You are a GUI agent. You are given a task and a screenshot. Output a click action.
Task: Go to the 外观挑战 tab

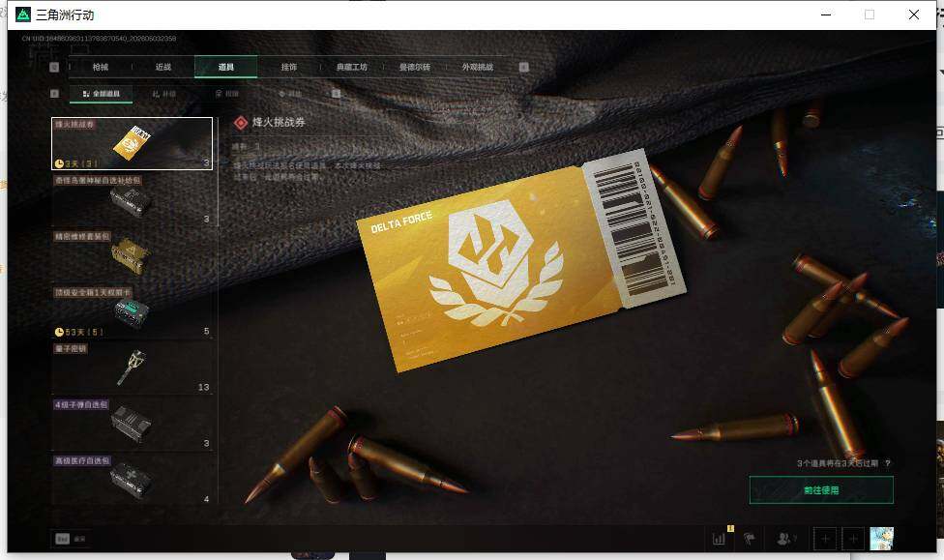click(x=478, y=67)
